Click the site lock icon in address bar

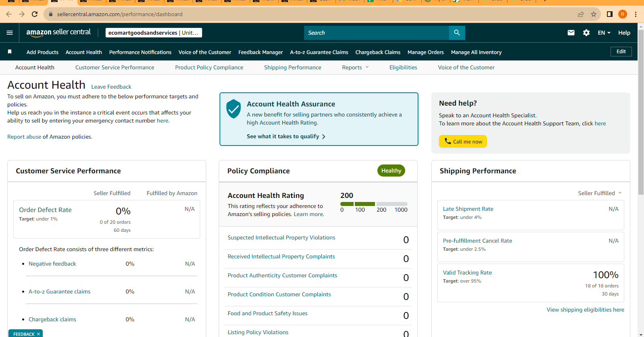tap(51, 14)
